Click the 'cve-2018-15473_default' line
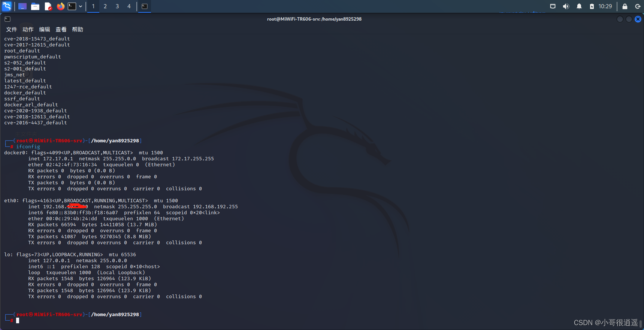This screenshot has width=644, height=330. 37,39
